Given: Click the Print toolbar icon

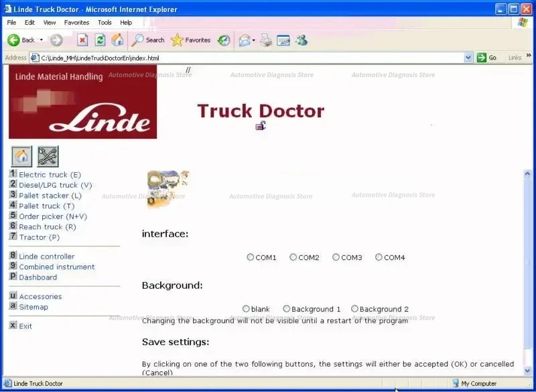Looking at the screenshot, I should point(265,40).
